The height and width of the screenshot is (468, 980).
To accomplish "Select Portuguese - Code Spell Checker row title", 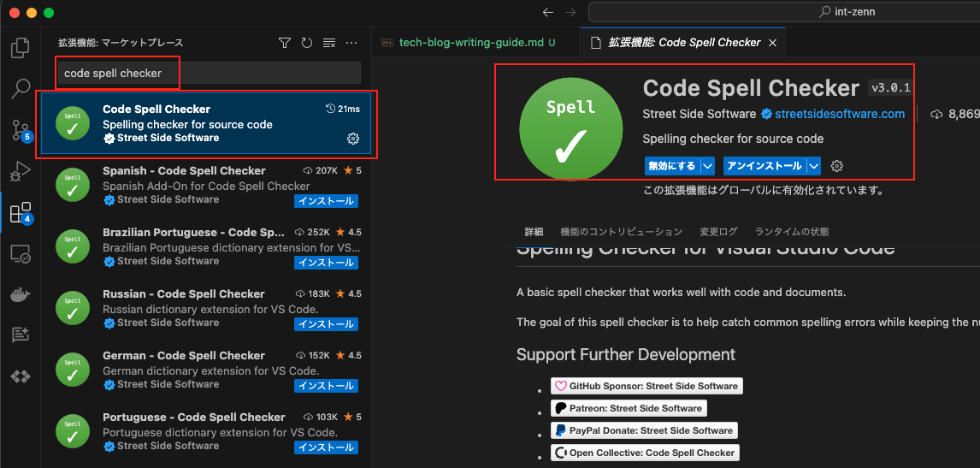I will click(194, 417).
